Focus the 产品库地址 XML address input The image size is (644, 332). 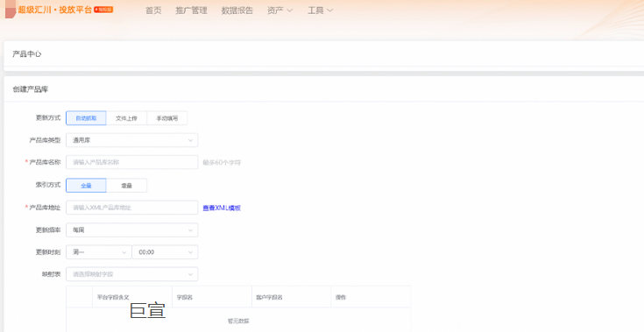point(131,208)
